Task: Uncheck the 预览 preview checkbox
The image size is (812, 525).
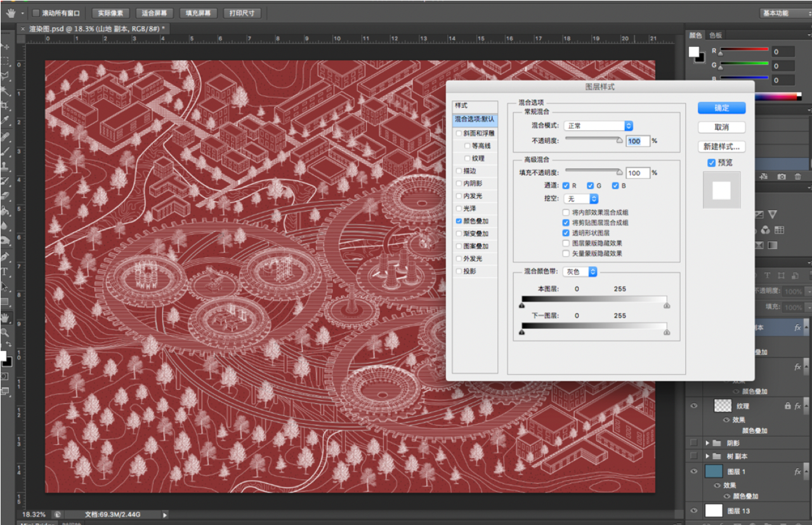Action: pyautogui.click(x=711, y=163)
